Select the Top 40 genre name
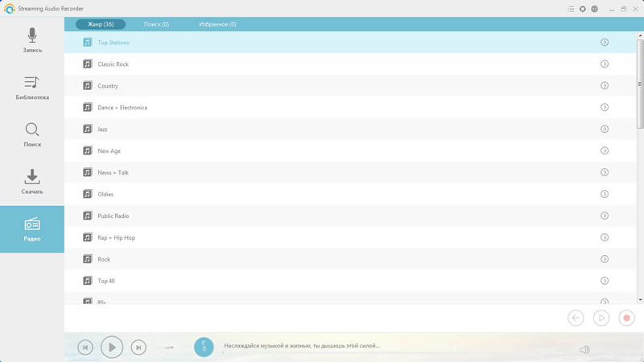The image size is (644, 362). tap(106, 282)
